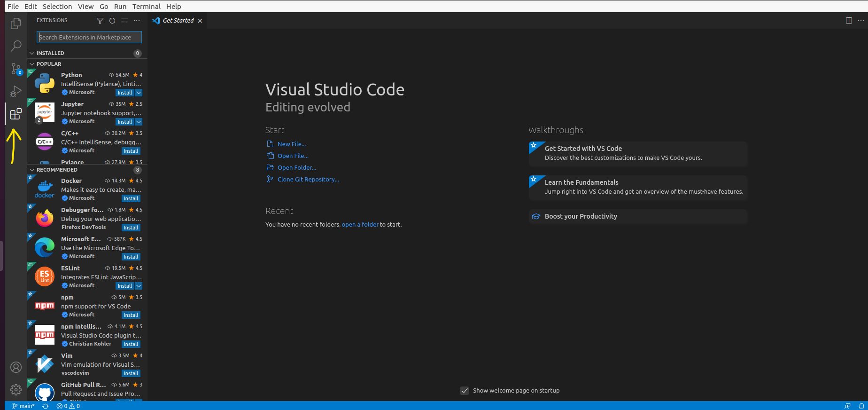Click Clone Git Repository... link
The height and width of the screenshot is (410, 868).
(x=308, y=180)
